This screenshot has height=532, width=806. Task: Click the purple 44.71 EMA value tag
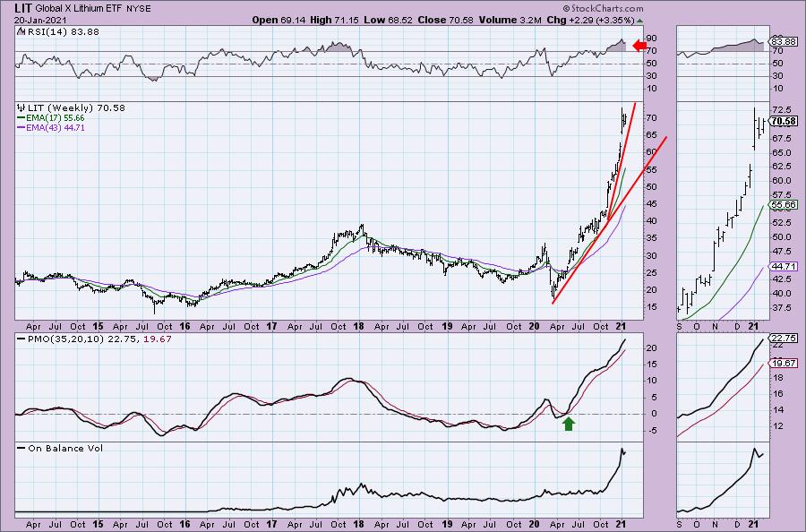[x=784, y=266]
